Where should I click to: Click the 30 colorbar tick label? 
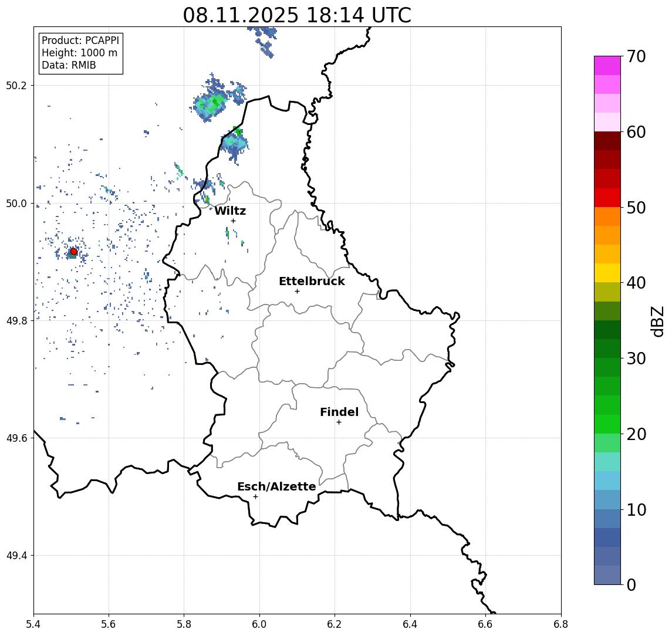636,358
